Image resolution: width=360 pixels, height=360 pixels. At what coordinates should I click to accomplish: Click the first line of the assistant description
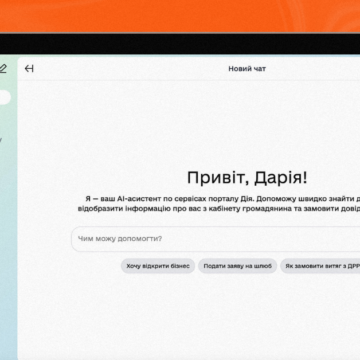pyautogui.click(x=223, y=199)
